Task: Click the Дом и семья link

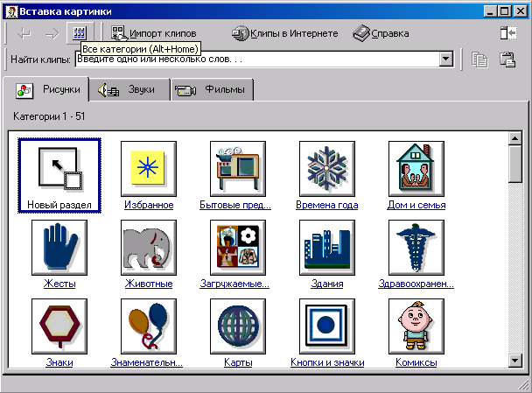Action: point(416,205)
